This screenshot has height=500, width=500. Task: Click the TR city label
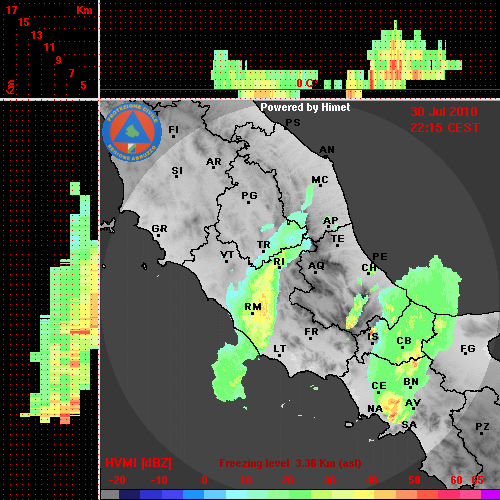[263, 245]
